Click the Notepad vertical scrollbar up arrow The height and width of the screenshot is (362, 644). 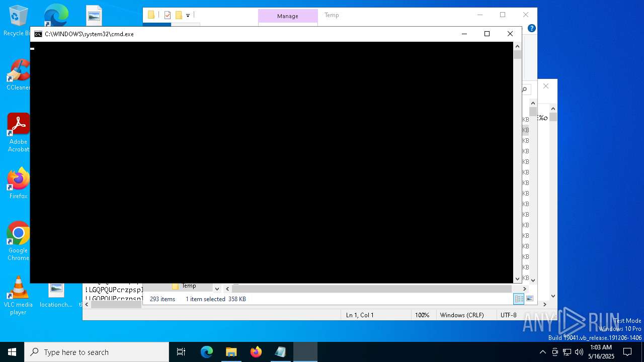point(553,108)
